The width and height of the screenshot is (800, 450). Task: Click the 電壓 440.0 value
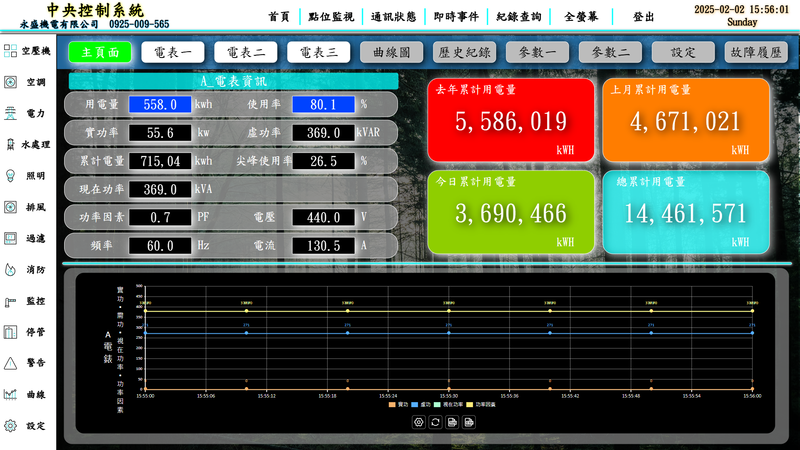click(x=323, y=217)
